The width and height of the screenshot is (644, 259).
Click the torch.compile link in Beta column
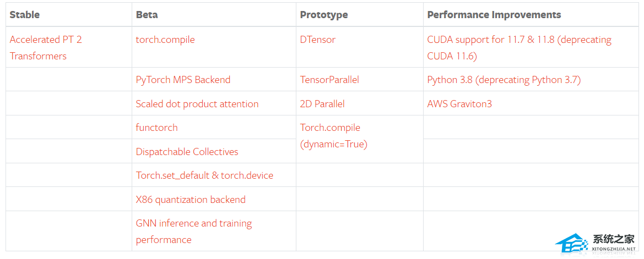pos(165,40)
